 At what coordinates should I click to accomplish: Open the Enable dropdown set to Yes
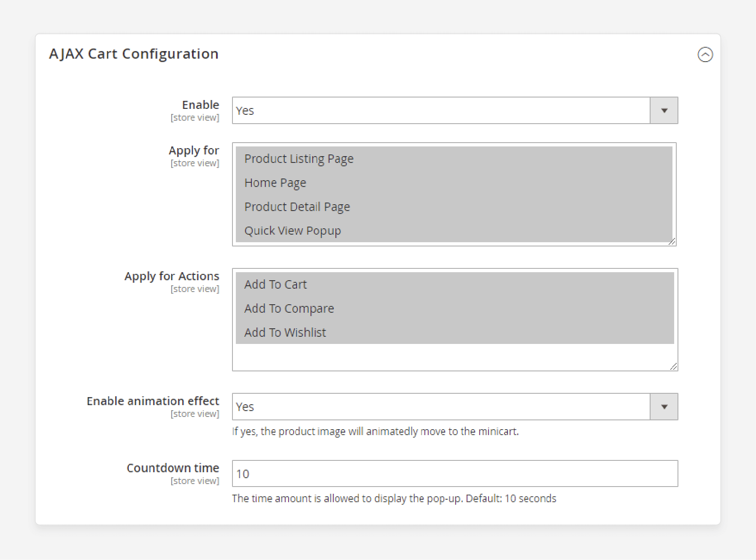[x=455, y=111]
